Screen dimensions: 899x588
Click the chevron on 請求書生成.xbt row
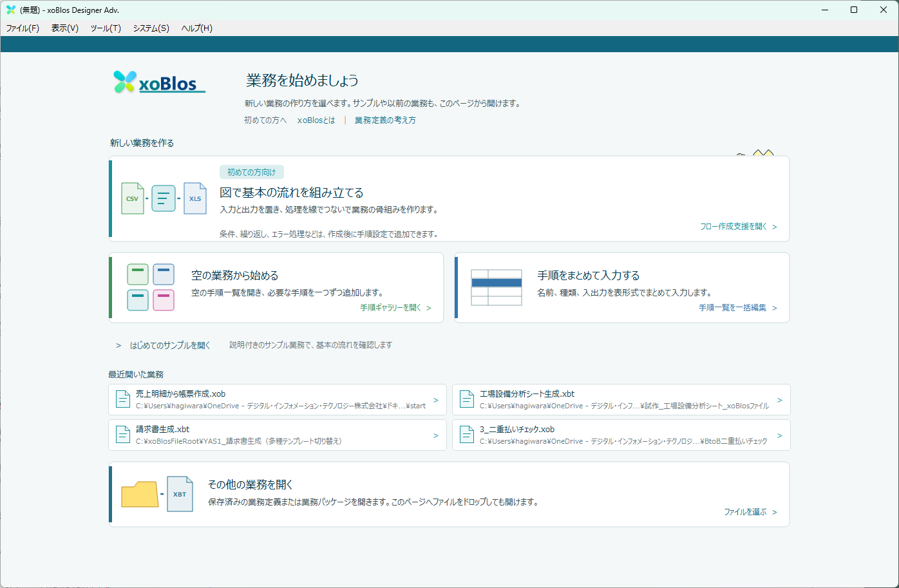tap(436, 435)
